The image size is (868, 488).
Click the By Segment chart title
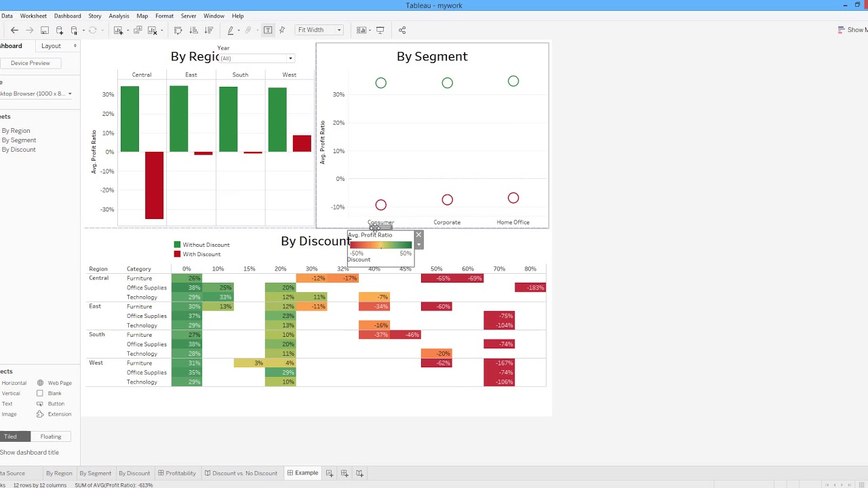pos(432,56)
